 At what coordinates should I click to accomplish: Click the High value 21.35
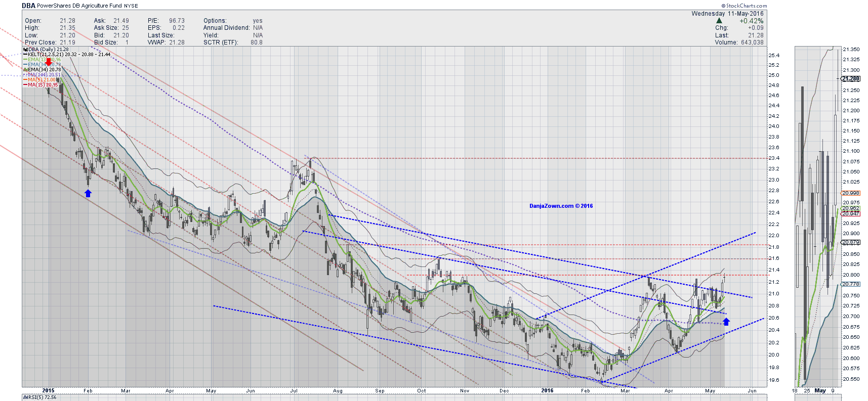[67, 28]
